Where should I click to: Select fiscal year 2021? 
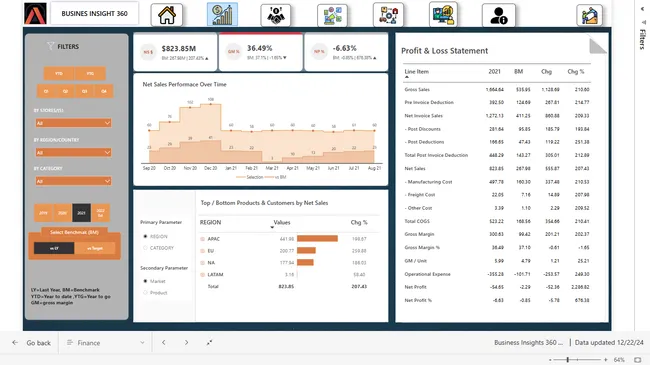click(81, 213)
